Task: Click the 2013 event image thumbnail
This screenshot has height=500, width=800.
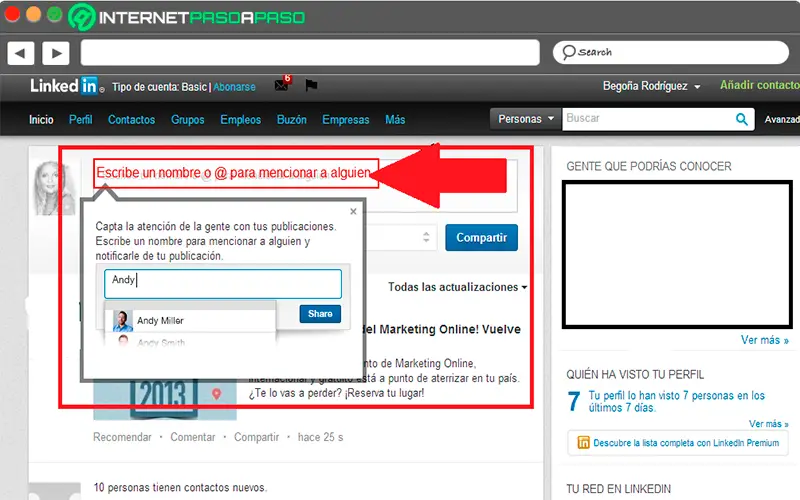Action: pyautogui.click(x=164, y=401)
